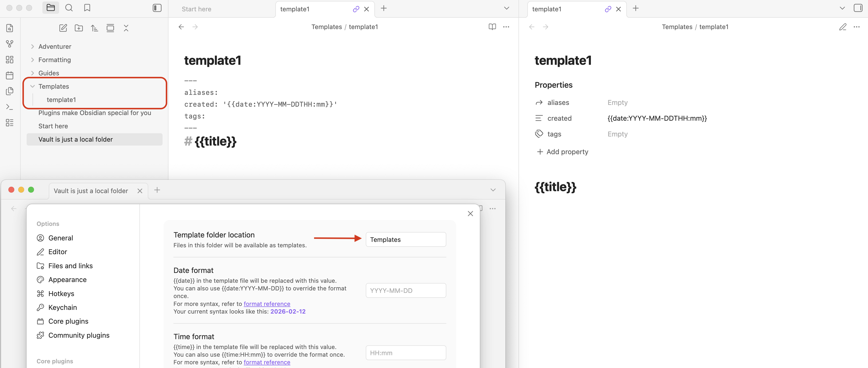Click the new note icon
868x368 pixels.
(x=63, y=28)
